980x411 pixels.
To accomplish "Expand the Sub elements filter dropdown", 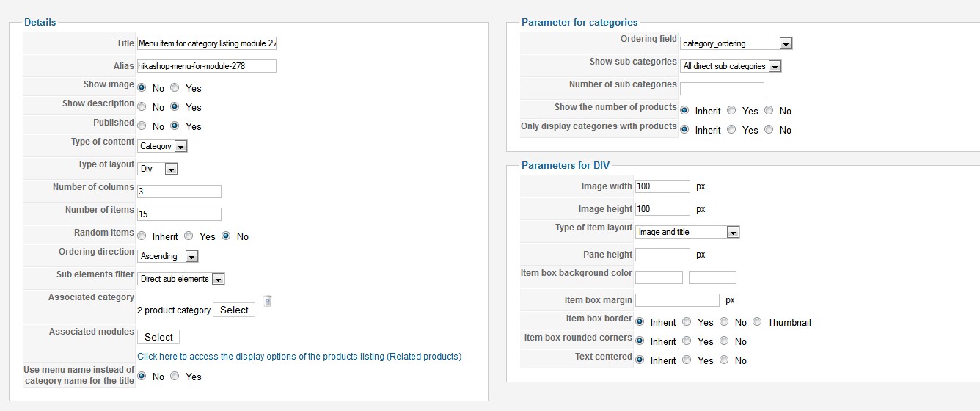I will [180, 279].
